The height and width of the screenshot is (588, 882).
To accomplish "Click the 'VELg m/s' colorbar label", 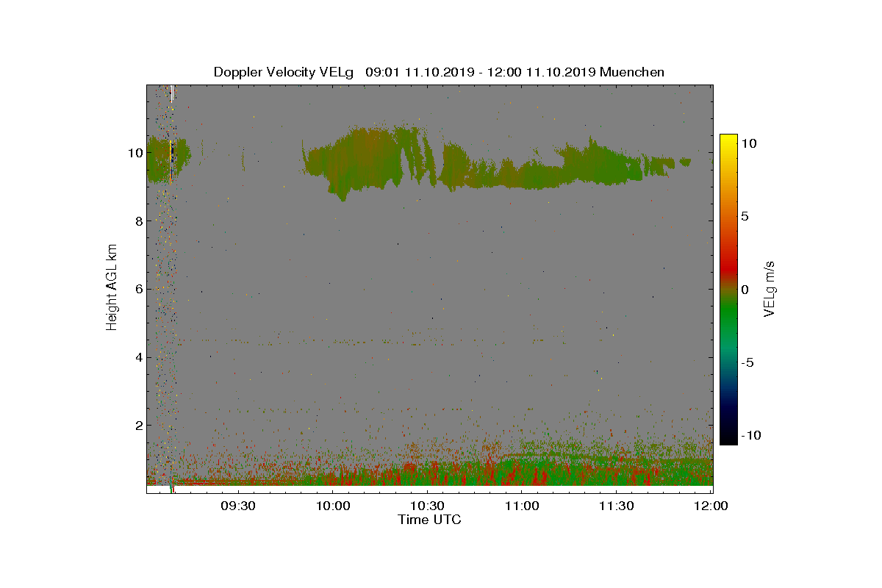I will (x=770, y=288).
